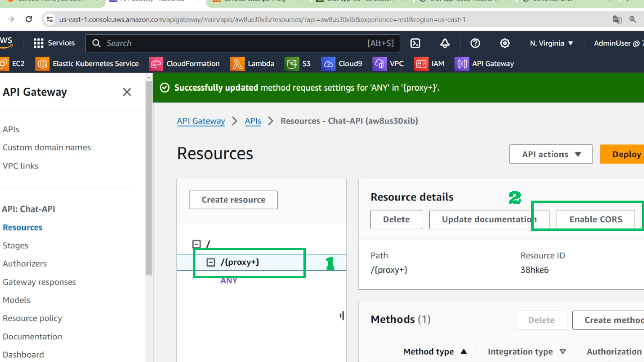Image resolution: width=644 pixels, height=362 pixels.
Task: Click the AWS search input field
Action: point(235,43)
